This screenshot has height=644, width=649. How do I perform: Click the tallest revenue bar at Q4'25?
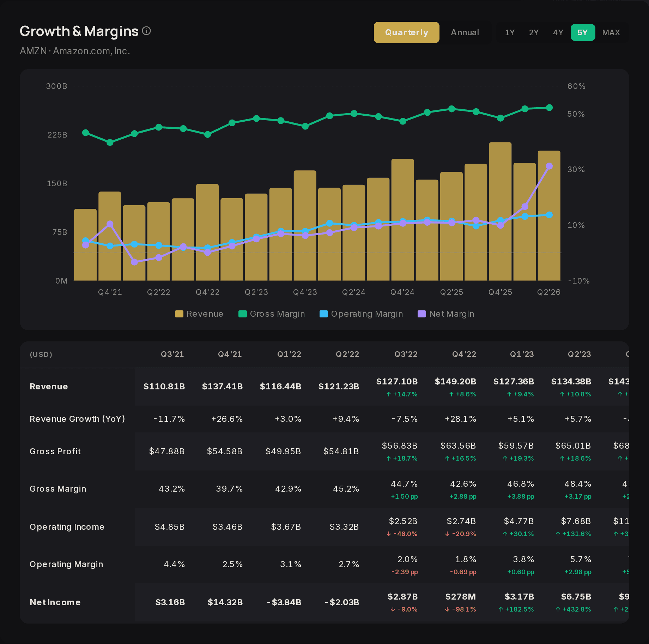[x=500, y=212]
